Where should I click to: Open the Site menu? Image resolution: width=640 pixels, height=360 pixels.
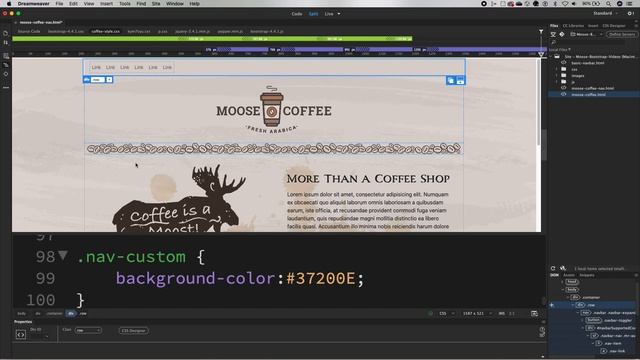pyautogui.click(x=156, y=4)
